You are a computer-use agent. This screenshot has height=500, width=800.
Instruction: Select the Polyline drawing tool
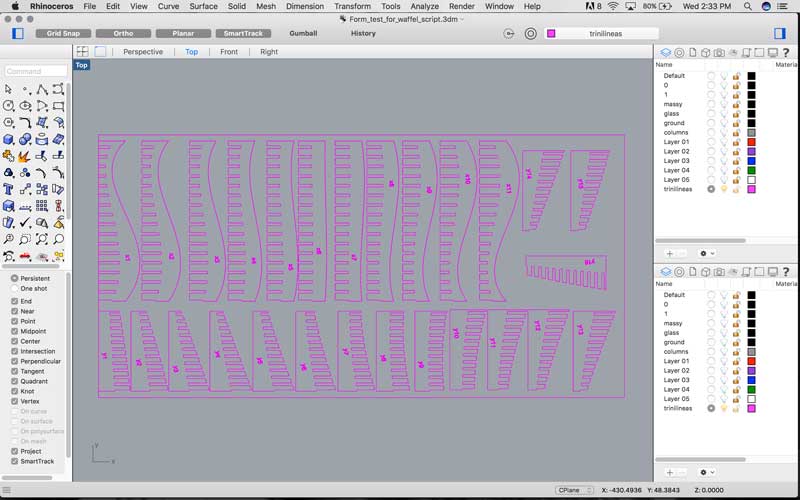[x=42, y=89]
